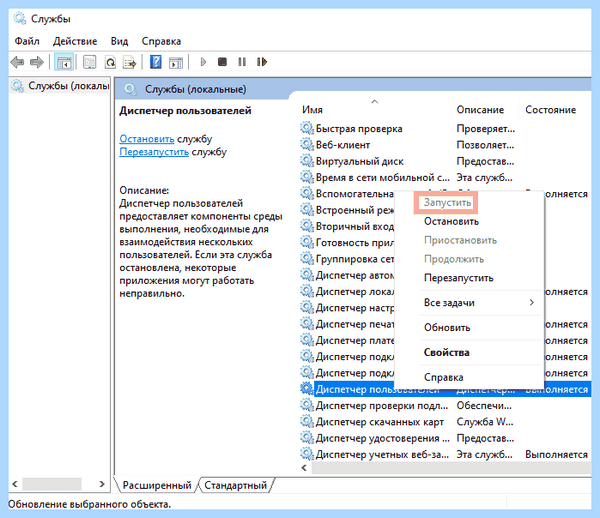Click the Перезапустить службу link

click(x=154, y=152)
